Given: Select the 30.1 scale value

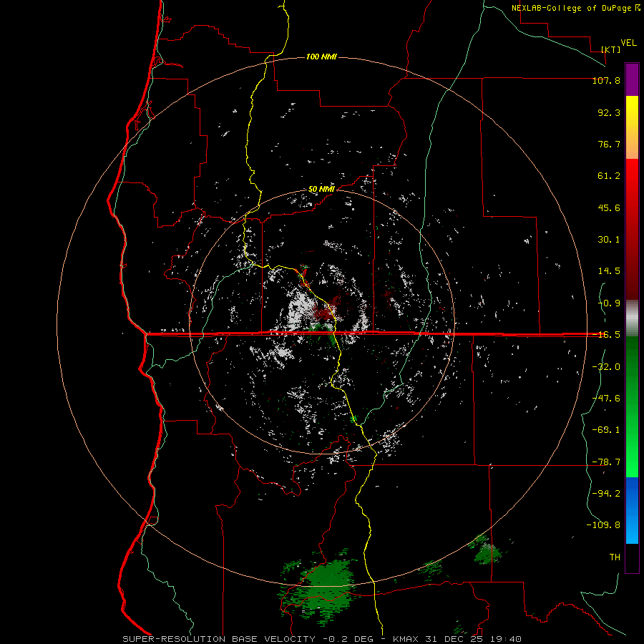Looking at the screenshot, I should click(609, 240).
